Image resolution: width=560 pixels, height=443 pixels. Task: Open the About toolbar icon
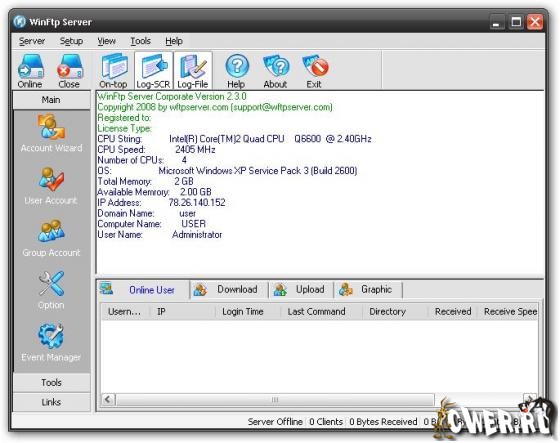(275, 71)
